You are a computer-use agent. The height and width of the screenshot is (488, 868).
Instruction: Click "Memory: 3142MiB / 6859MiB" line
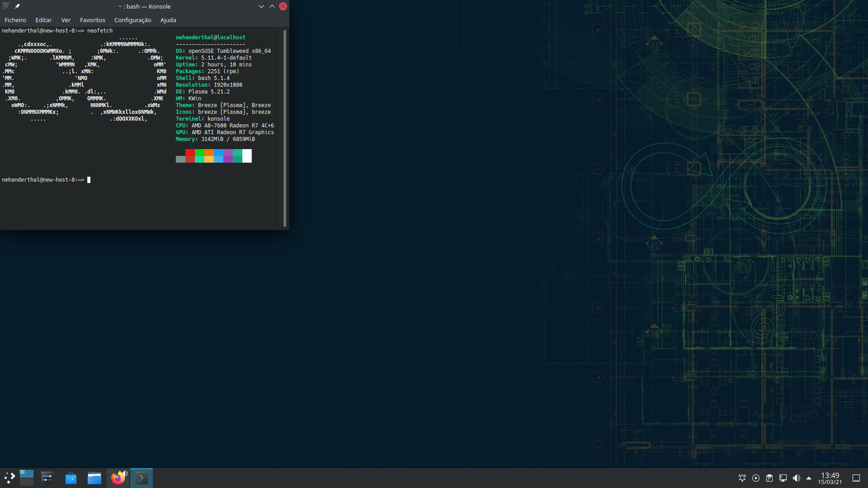(216, 139)
